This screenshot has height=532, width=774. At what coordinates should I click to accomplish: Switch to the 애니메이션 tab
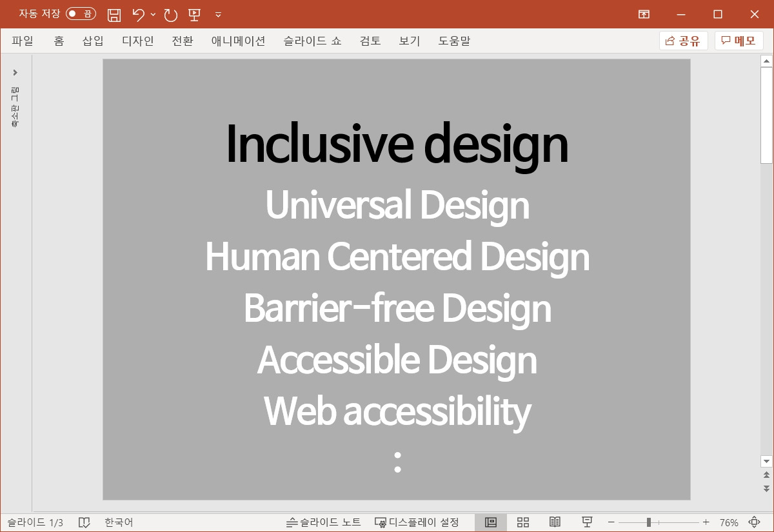click(x=238, y=41)
